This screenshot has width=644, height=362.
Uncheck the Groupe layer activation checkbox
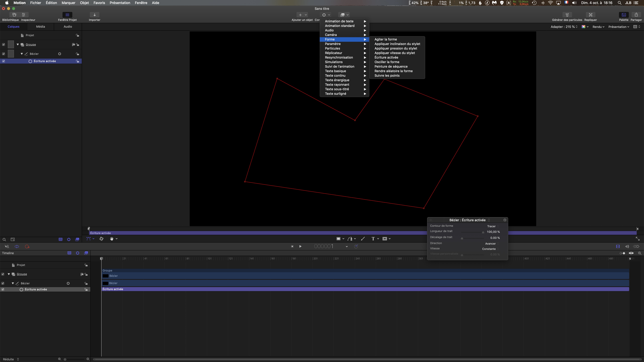[x=4, y=44]
